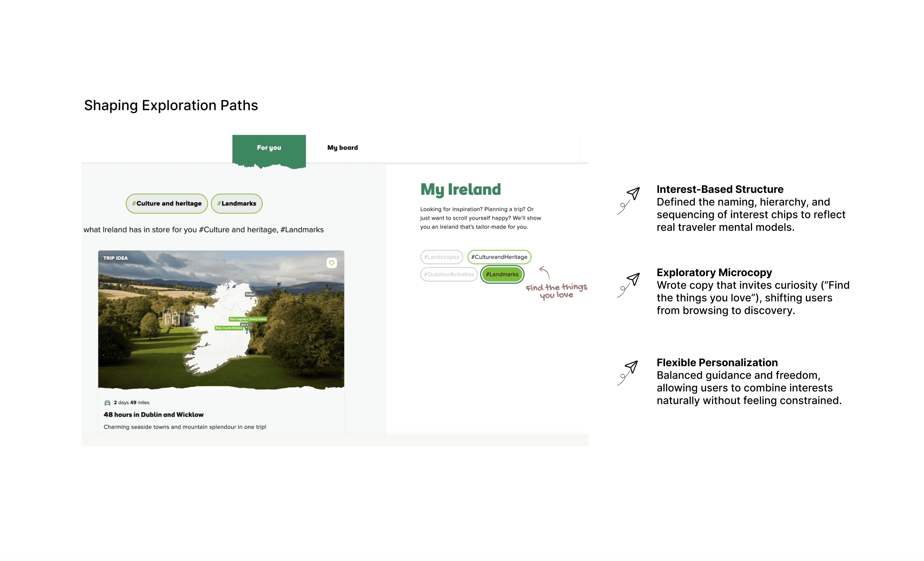Screen dimensions: 924x561
Task: Click the #Landmarks filter pill at top
Action: tap(237, 203)
